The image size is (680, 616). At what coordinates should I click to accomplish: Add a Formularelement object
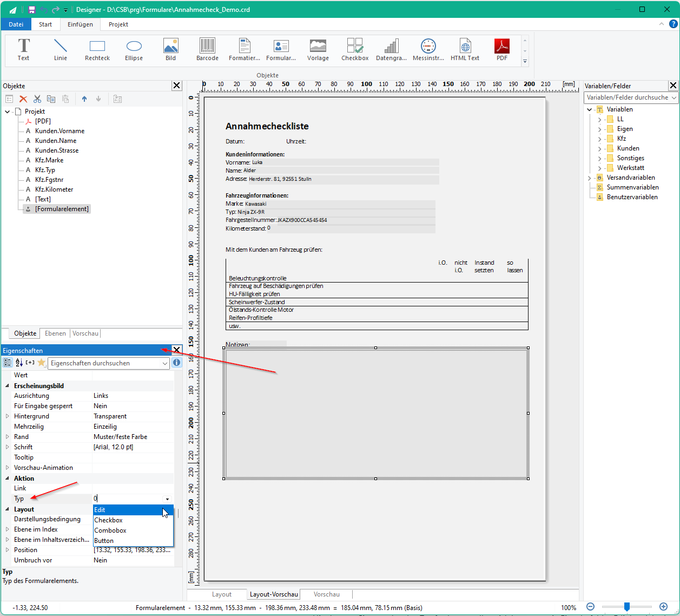click(x=281, y=50)
